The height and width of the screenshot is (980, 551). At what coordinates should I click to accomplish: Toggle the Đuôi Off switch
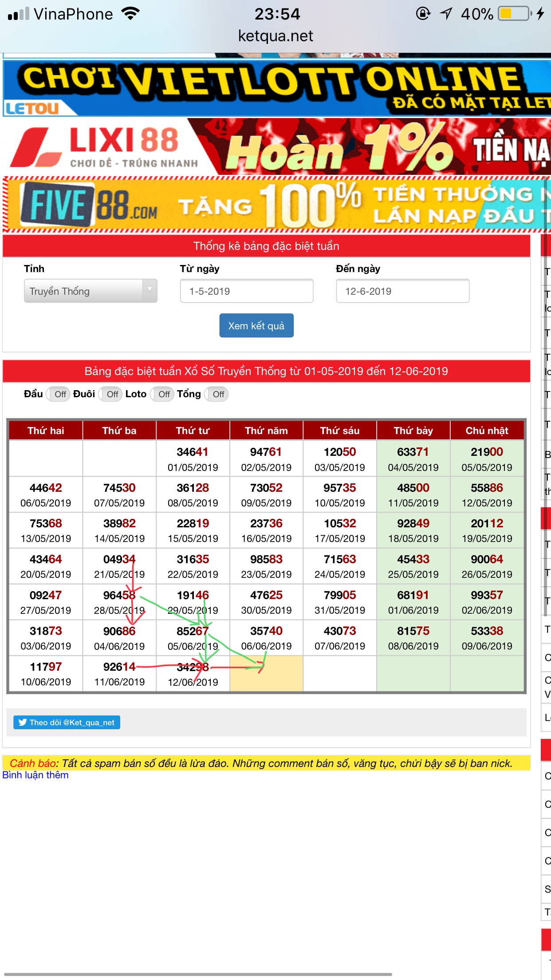point(110,394)
